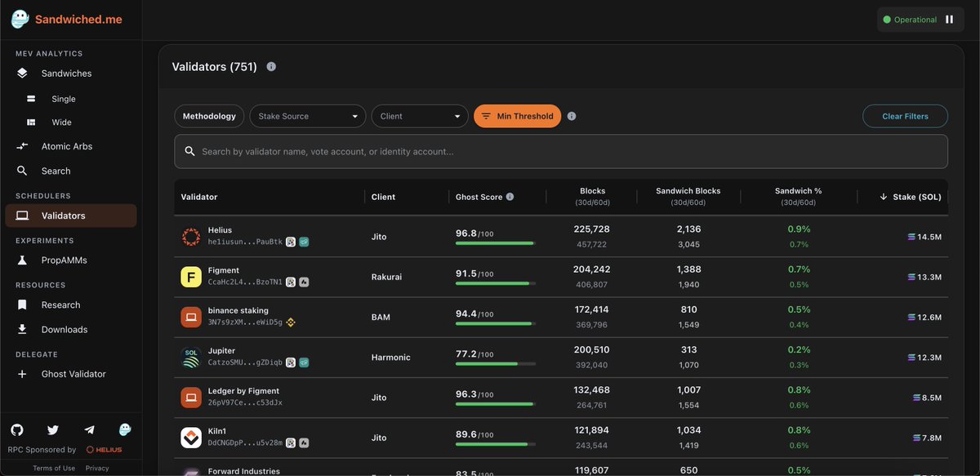Click the Sandwiched.me ghost logo
The height and width of the screenshot is (476, 980).
point(20,19)
